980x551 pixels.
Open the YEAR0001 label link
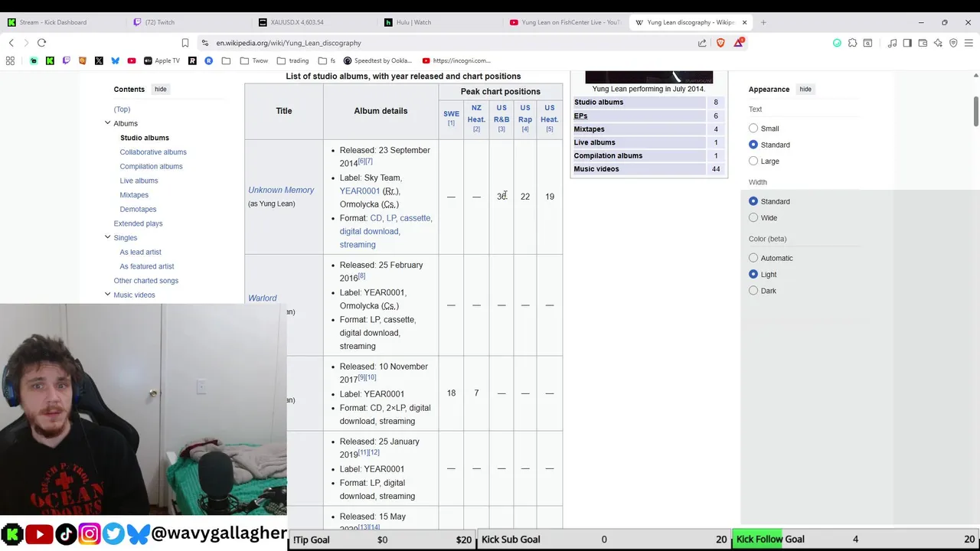coord(360,191)
